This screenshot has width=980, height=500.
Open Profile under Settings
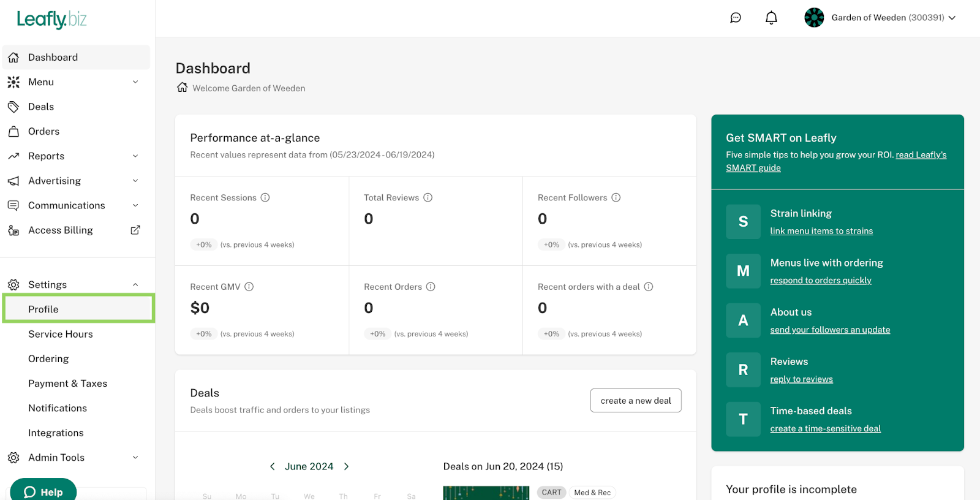tap(78, 309)
